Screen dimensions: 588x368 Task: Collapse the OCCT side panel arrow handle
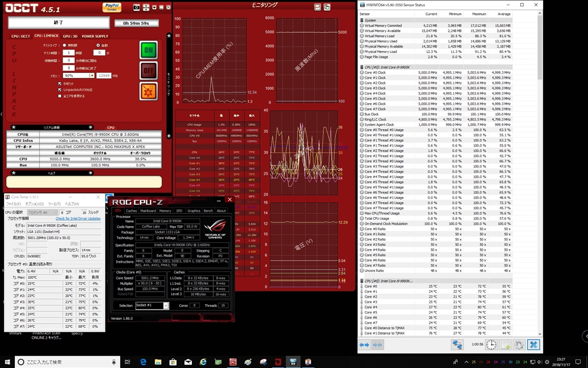[x=169, y=136]
